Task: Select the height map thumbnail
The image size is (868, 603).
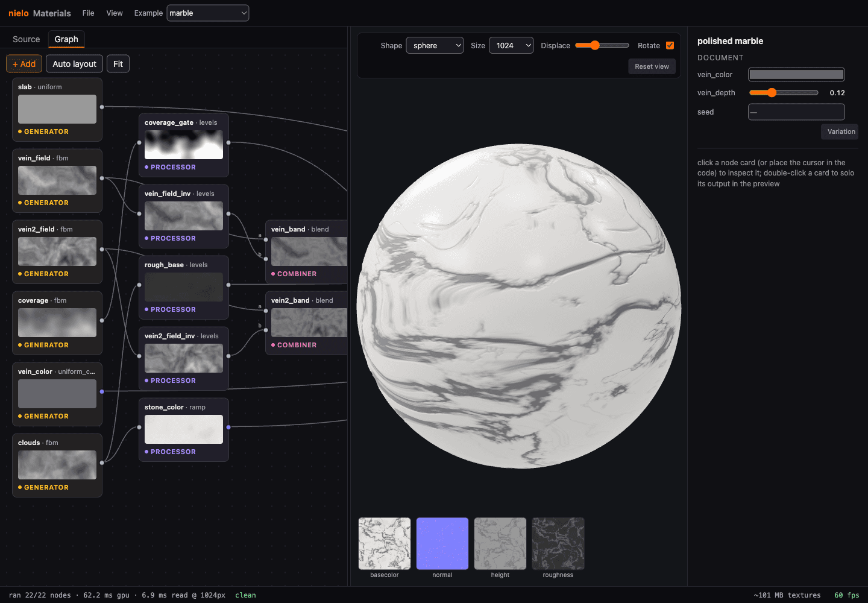Action: point(500,543)
